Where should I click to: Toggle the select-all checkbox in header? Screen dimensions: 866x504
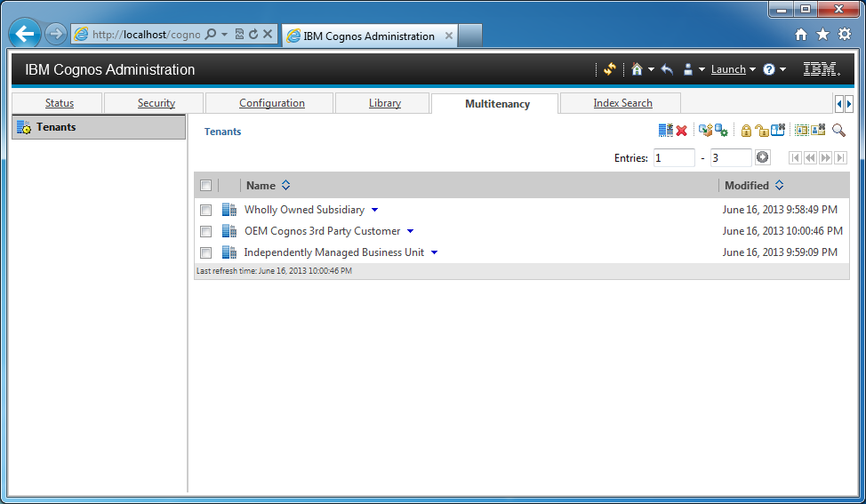pos(206,186)
